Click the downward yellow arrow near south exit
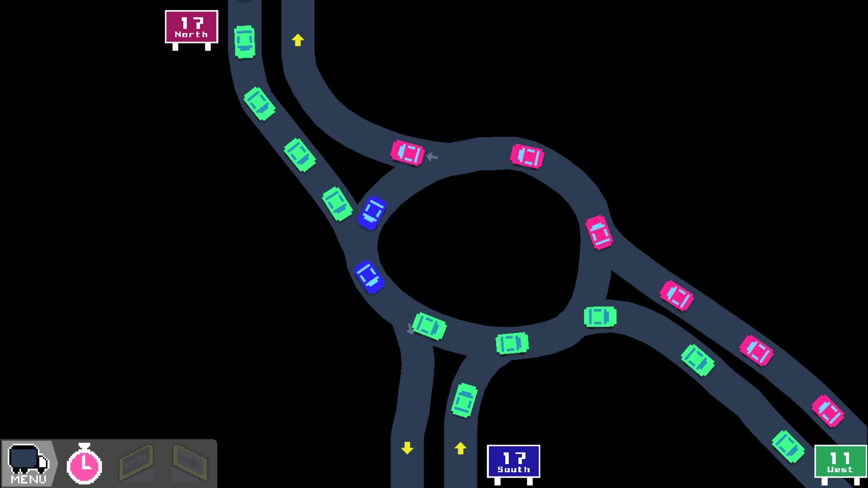 (407, 448)
